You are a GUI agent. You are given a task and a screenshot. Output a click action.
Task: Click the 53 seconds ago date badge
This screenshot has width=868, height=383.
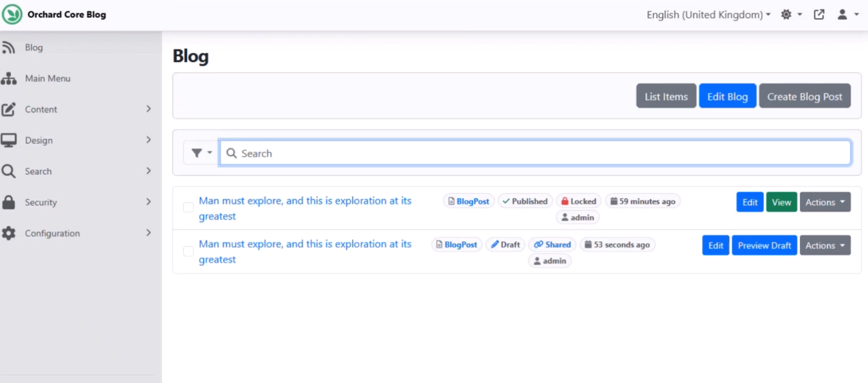[617, 245]
